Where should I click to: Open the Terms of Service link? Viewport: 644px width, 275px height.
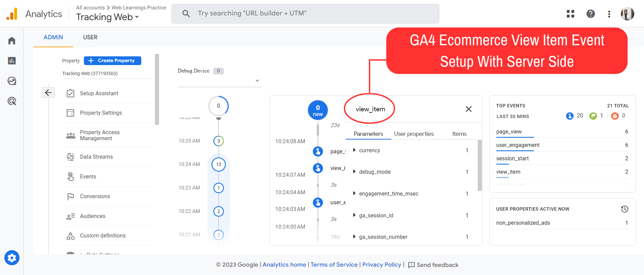pyautogui.click(x=334, y=265)
